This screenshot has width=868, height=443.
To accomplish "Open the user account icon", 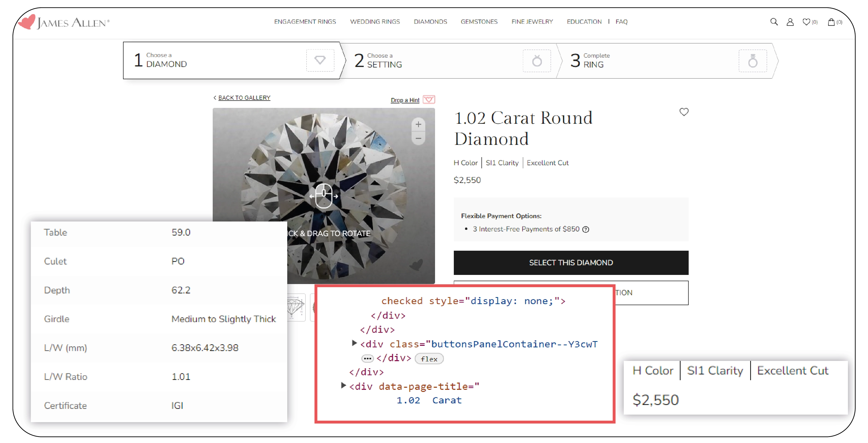I will [790, 22].
